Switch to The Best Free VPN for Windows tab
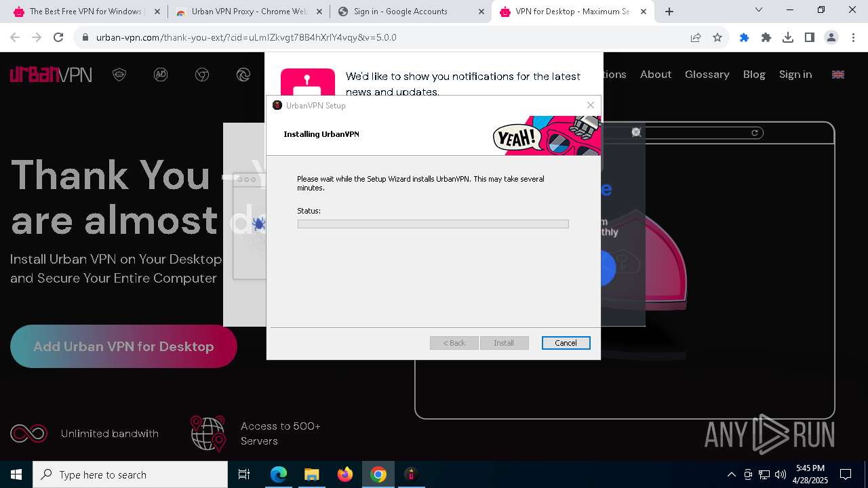Image resolution: width=868 pixels, height=488 pixels. point(85,12)
